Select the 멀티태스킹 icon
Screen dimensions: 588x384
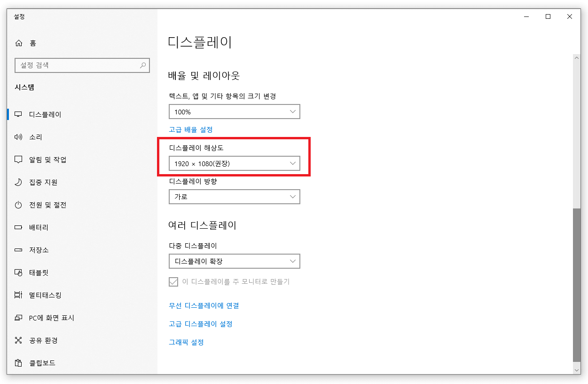click(19, 295)
